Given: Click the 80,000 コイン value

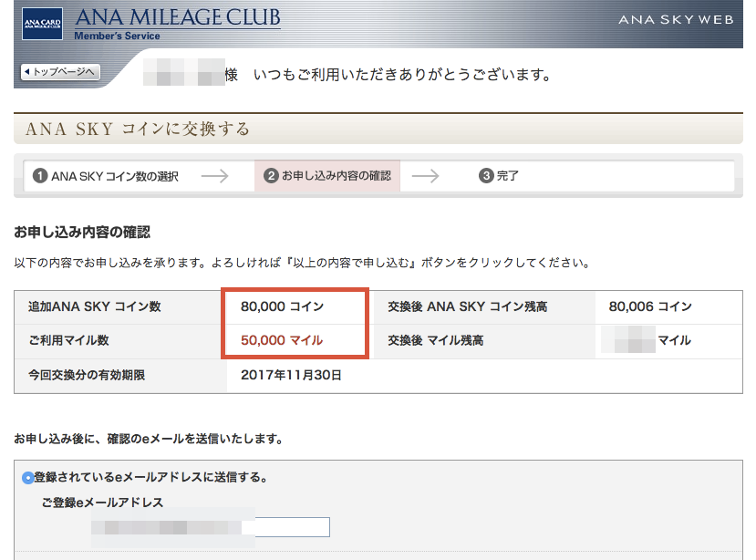Looking at the screenshot, I should [x=282, y=306].
